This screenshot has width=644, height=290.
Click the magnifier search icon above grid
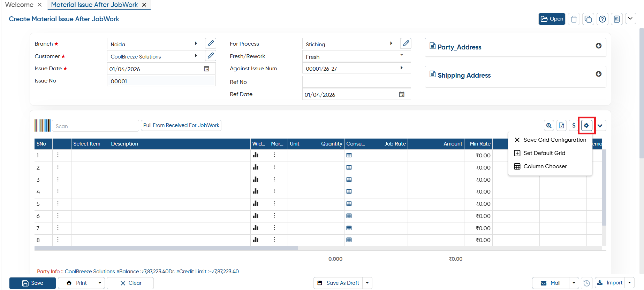point(549,125)
